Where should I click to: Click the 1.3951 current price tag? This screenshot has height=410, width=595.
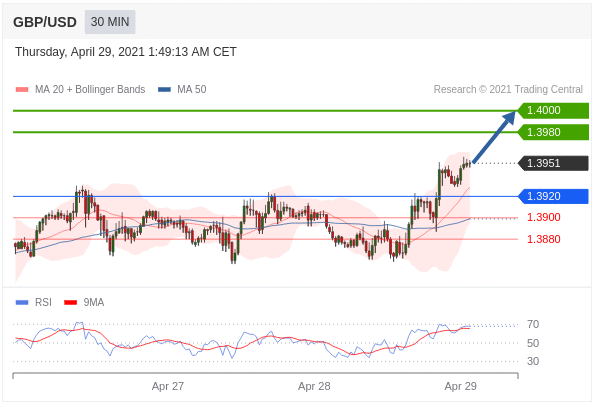(x=553, y=163)
